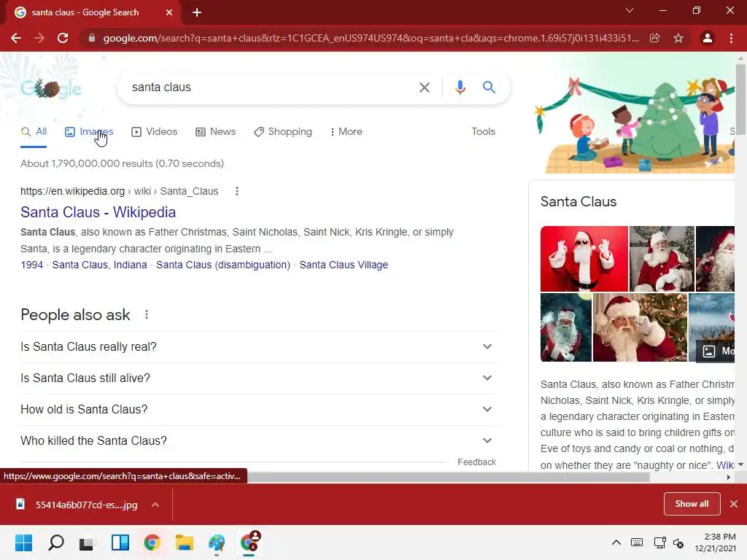Image resolution: width=747 pixels, height=560 pixels.
Task: Share this page via the address bar icon
Action: point(655,38)
